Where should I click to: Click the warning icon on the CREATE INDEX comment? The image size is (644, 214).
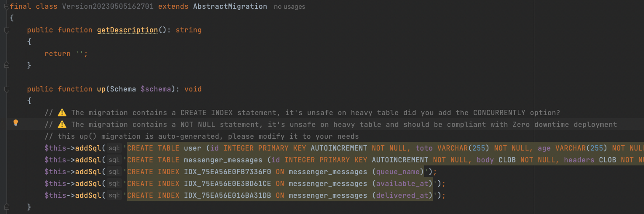(x=62, y=113)
